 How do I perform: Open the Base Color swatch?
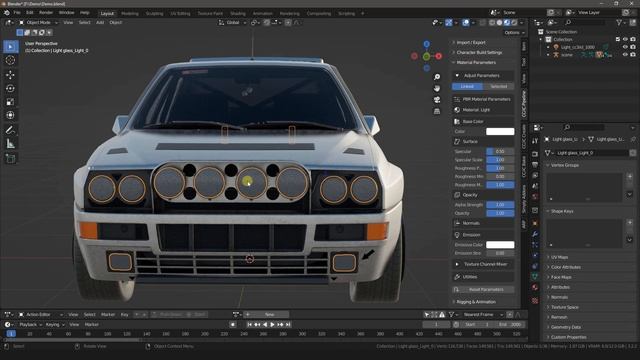500,131
